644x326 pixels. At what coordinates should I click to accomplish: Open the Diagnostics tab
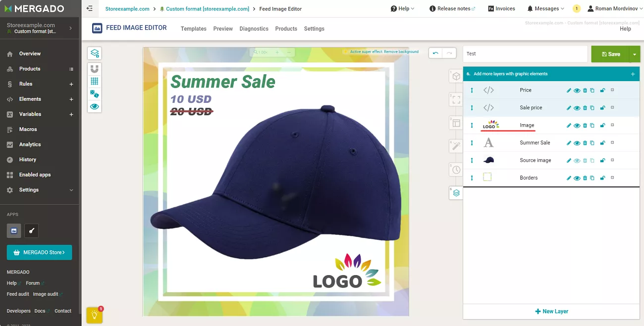[x=254, y=29]
